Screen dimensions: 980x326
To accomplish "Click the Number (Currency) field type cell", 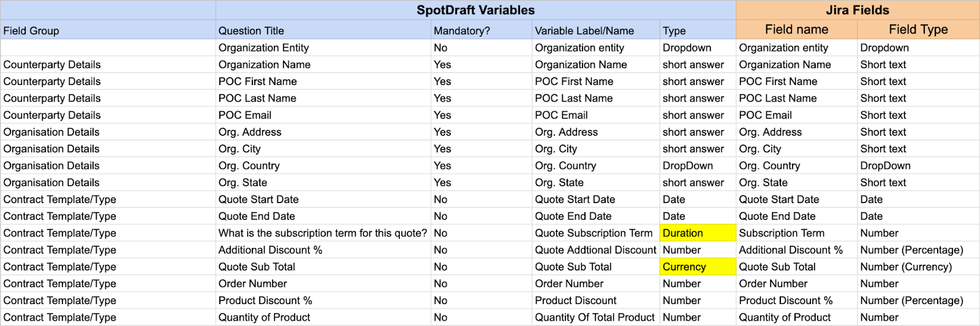I will (x=905, y=267).
